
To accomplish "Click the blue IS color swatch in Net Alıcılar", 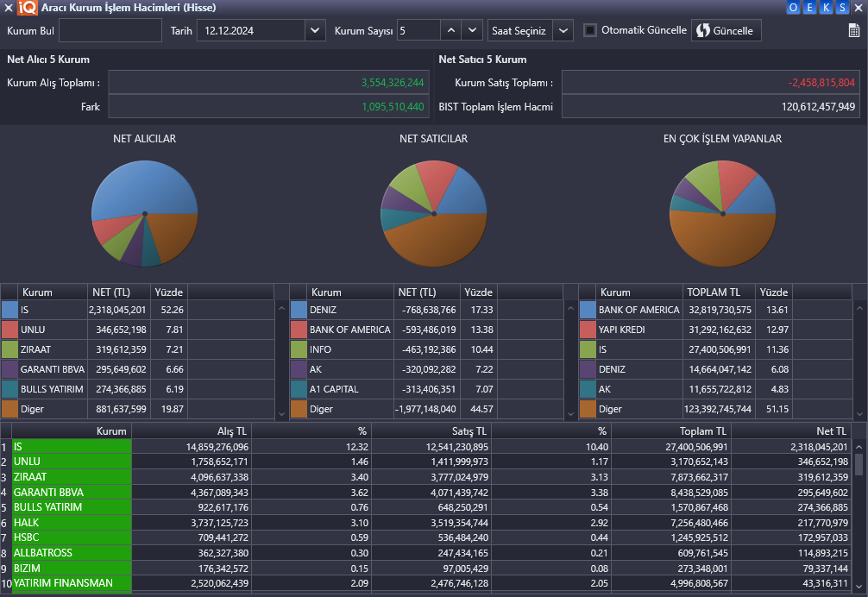I will coord(10,310).
